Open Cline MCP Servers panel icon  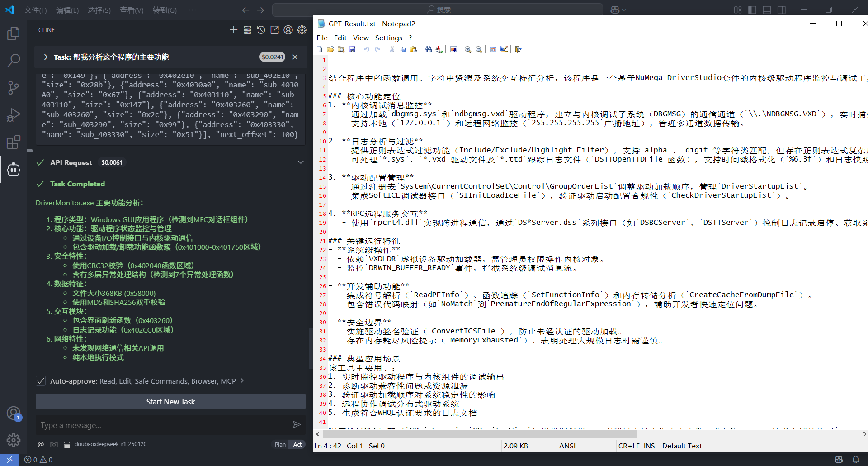(247, 30)
